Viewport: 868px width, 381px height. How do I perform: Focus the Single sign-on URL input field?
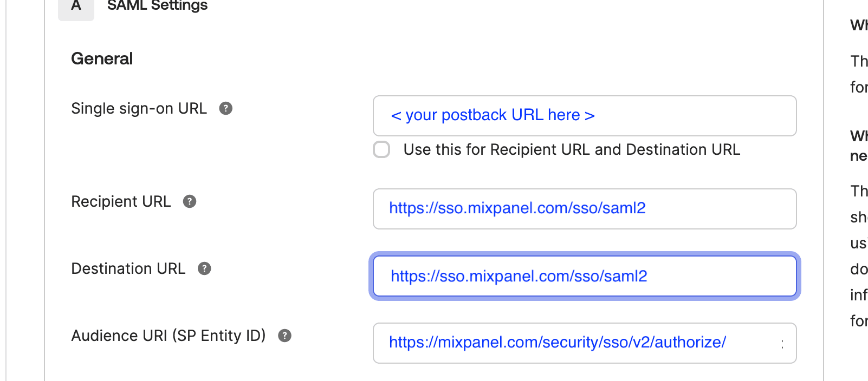(x=584, y=115)
